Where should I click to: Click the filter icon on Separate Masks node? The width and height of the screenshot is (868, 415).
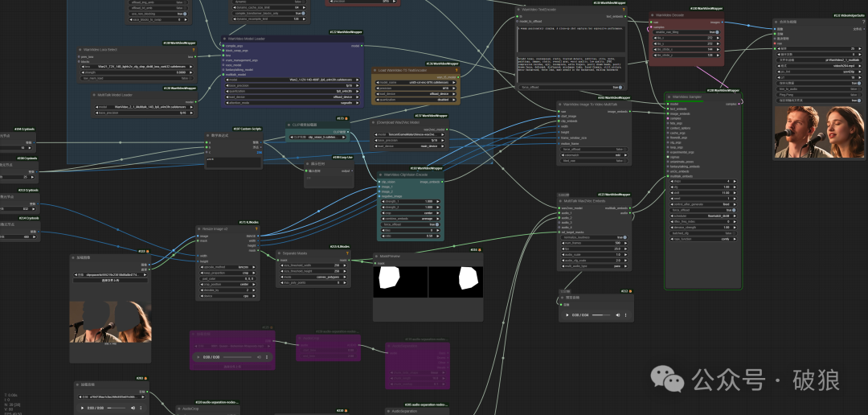tap(346, 253)
